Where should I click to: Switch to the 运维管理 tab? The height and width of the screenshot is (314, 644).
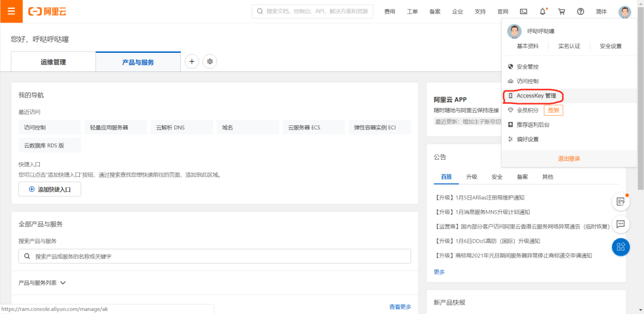53,62
